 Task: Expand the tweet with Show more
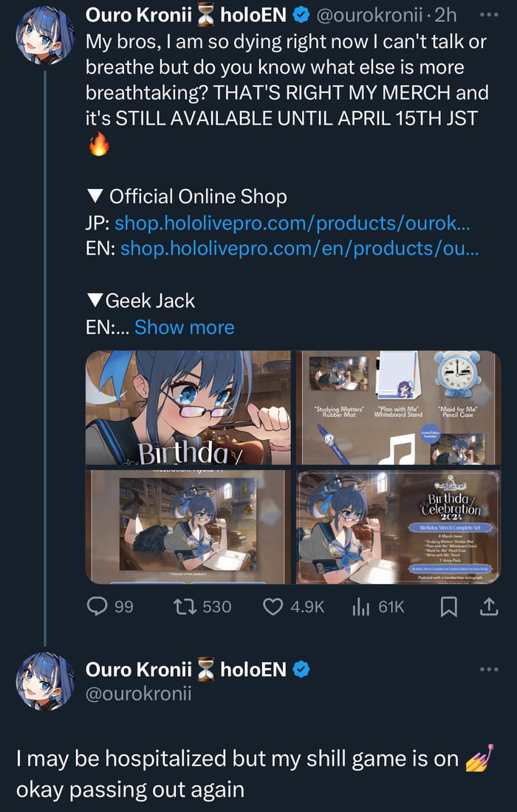(x=184, y=327)
